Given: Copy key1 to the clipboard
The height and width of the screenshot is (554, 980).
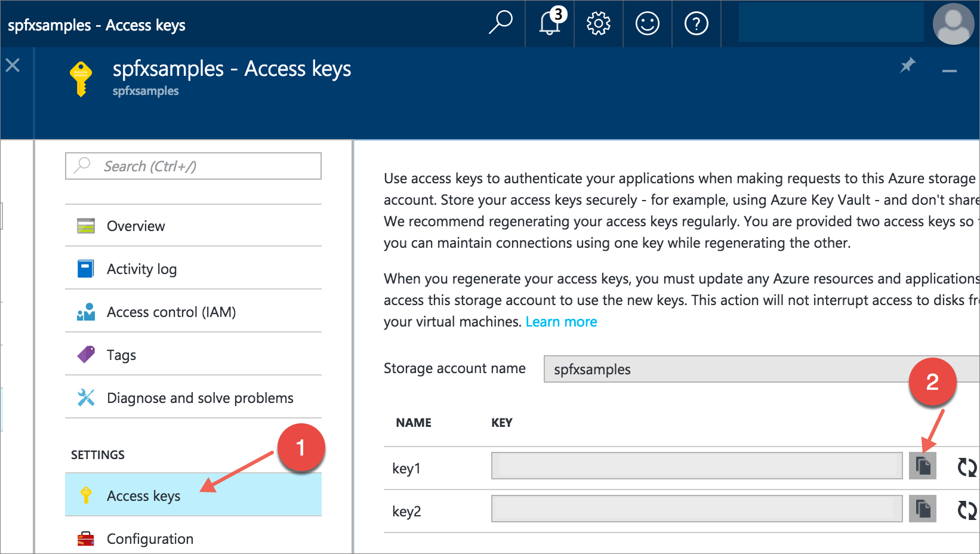Looking at the screenshot, I should [923, 466].
